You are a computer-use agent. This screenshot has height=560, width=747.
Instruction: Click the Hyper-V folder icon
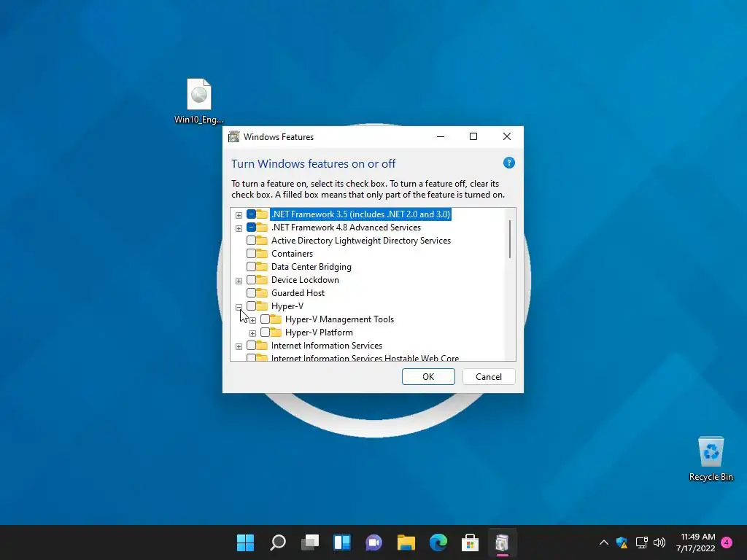tap(262, 306)
